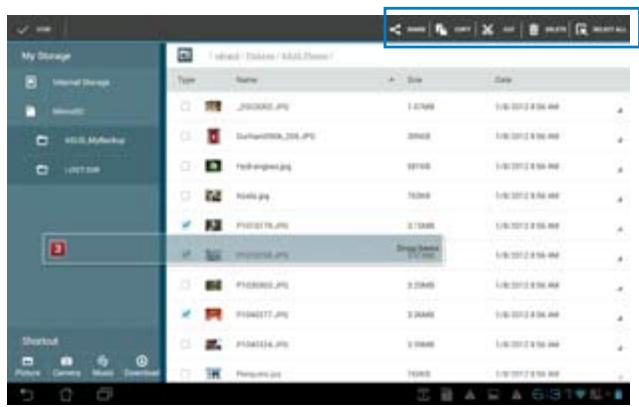
Task: Tap the Android Back button
Action: [x=27, y=394]
